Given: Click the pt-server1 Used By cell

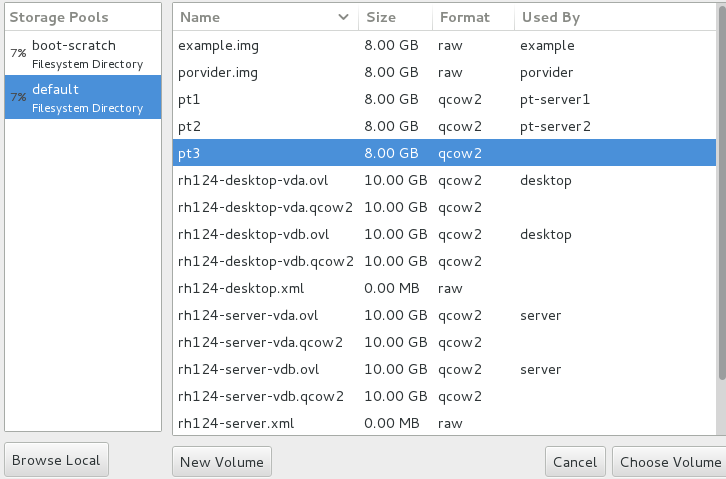Looking at the screenshot, I should [555, 100].
